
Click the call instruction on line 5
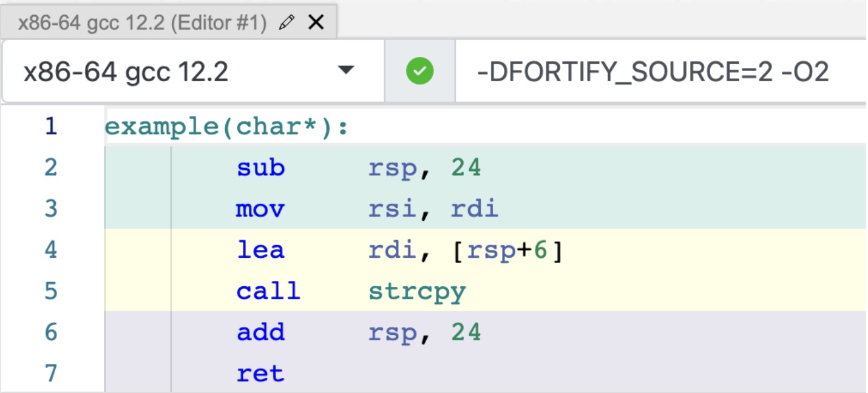click(x=268, y=291)
